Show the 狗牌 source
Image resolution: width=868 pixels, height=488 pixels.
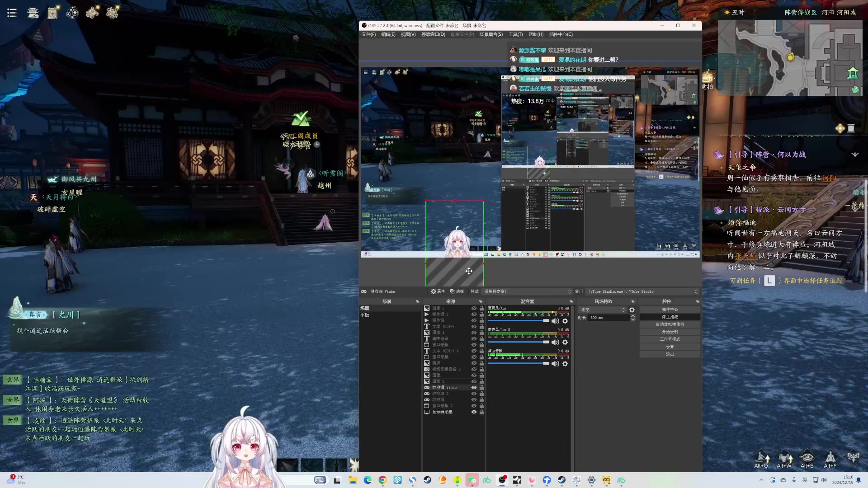pos(474,363)
